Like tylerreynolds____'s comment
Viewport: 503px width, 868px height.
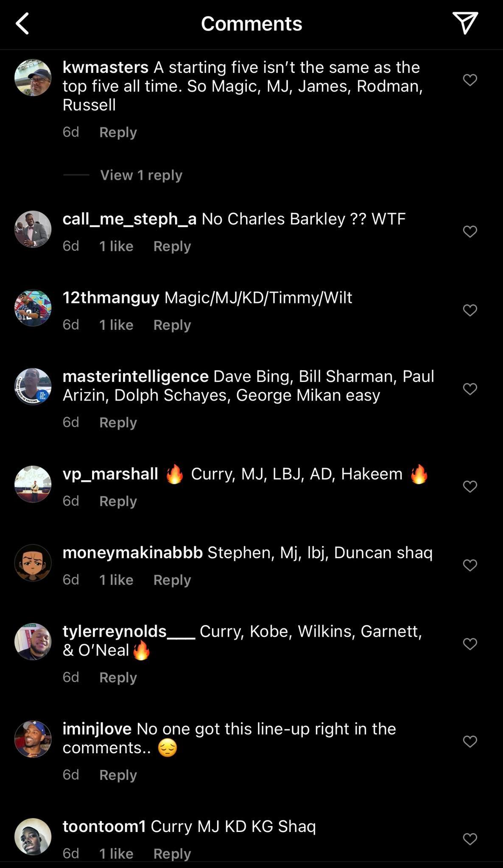(x=470, y=644)
